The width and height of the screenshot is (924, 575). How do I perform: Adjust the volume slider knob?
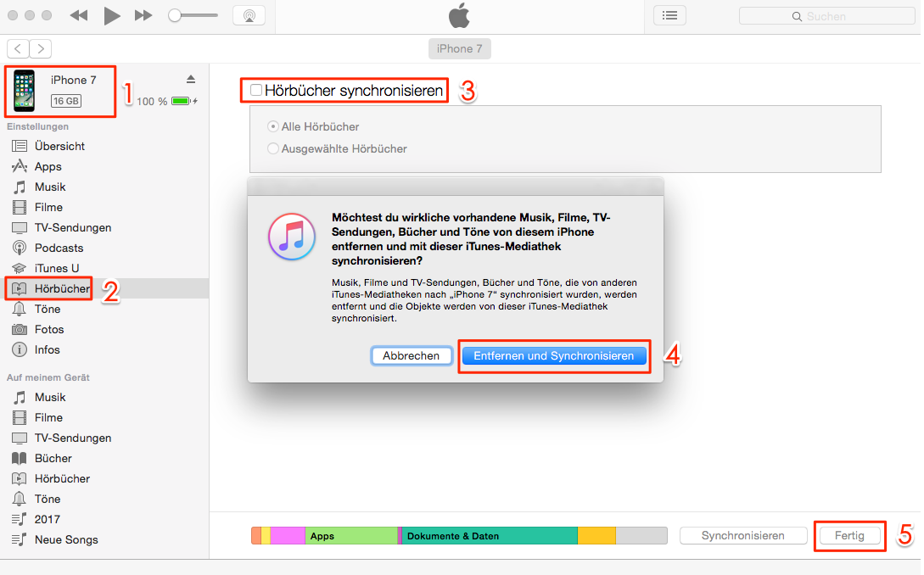click(x=175, y=15)
